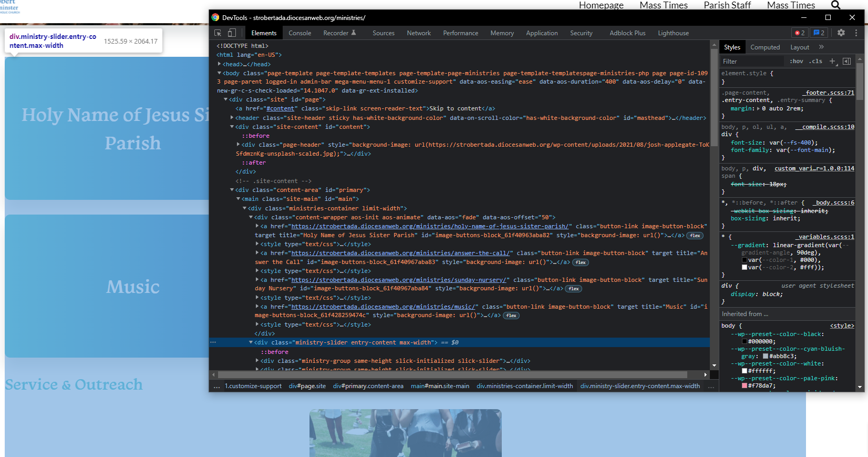The image size is (868, 457).
Task: Show more Styles pane tabs chevron
Action: click(821, 47)
